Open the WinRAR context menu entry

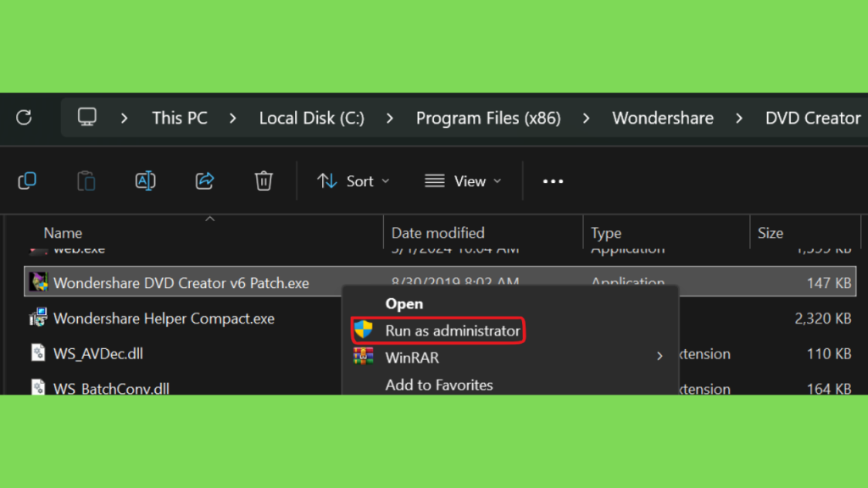(412, 358)
